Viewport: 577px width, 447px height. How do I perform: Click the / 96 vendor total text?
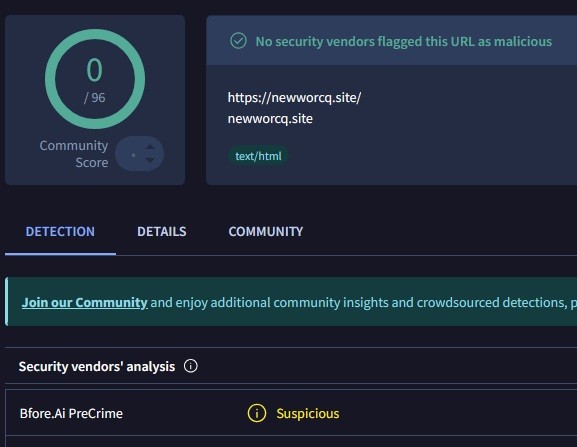(95, 97)
